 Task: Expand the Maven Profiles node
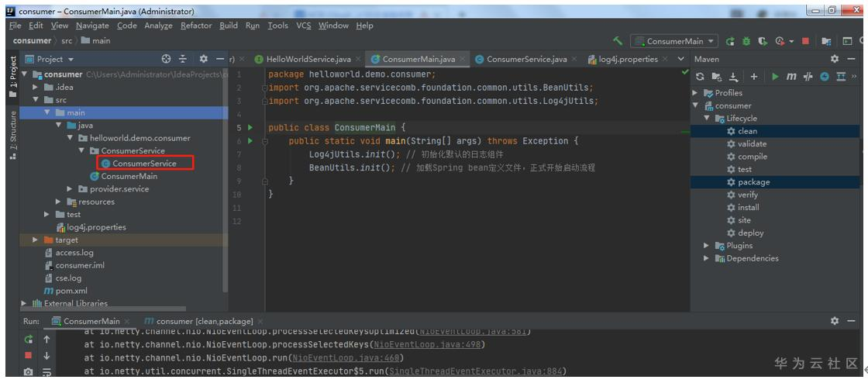pyautogui.click(x=695, y=93)
